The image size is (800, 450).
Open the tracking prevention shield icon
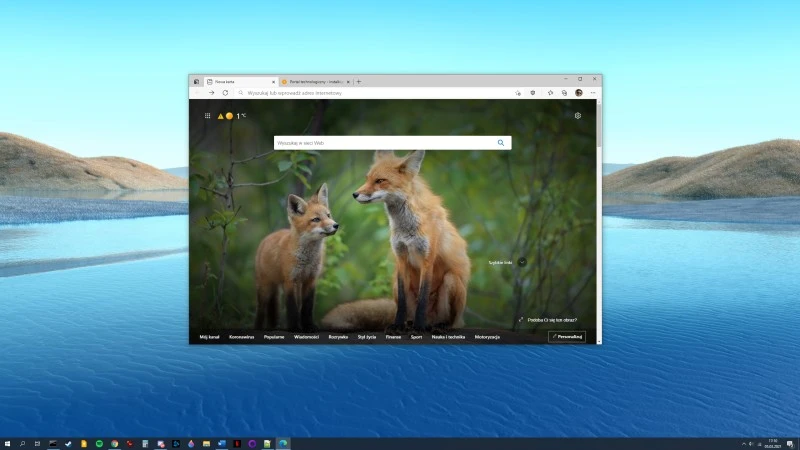point(533,93)
